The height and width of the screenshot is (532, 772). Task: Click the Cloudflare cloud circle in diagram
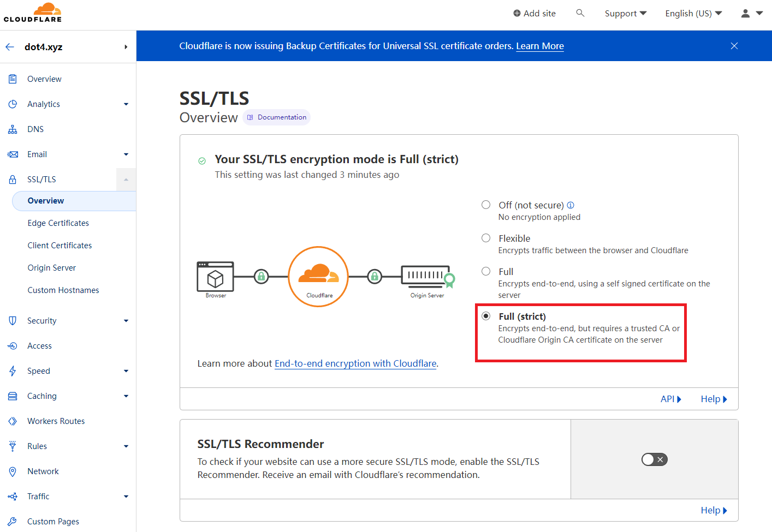click(x=318, y=277)
